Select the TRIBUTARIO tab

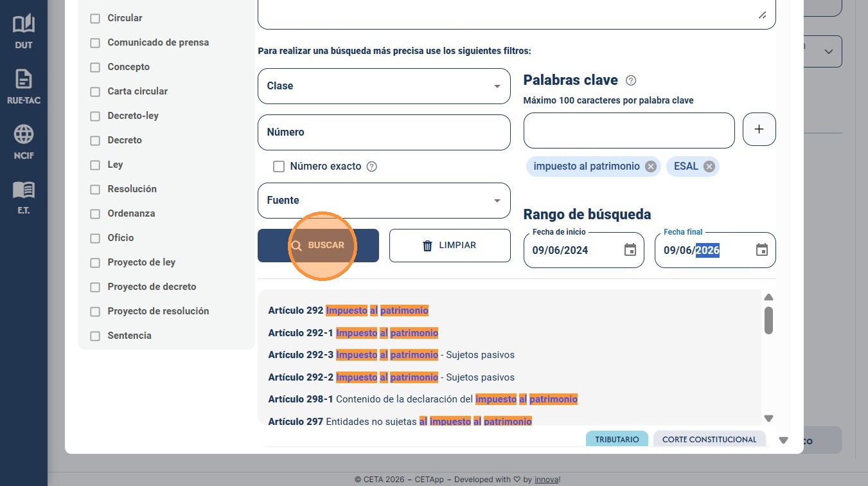coord(617,440)
